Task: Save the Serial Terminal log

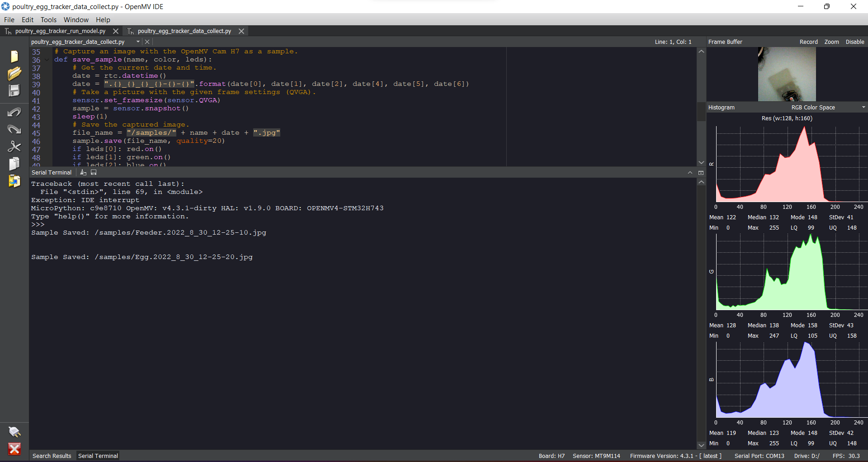Action: pos(94,172)
